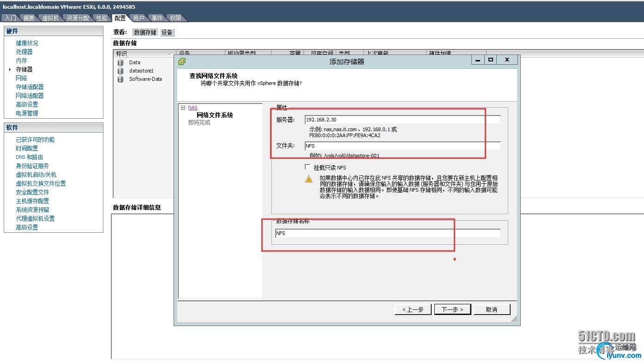644x363 pixels.
Task: Open the 身份验证服务 page
Action: 33,166
